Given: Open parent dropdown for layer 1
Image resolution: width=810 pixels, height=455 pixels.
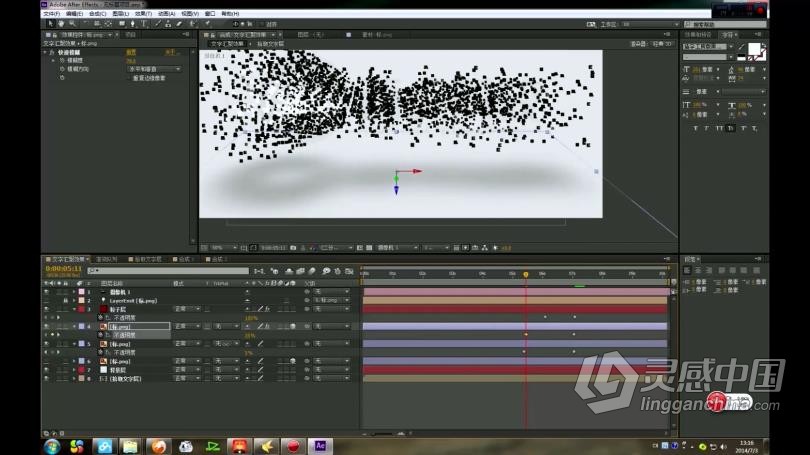Looking at the screenshot, I should pos(331,292).
